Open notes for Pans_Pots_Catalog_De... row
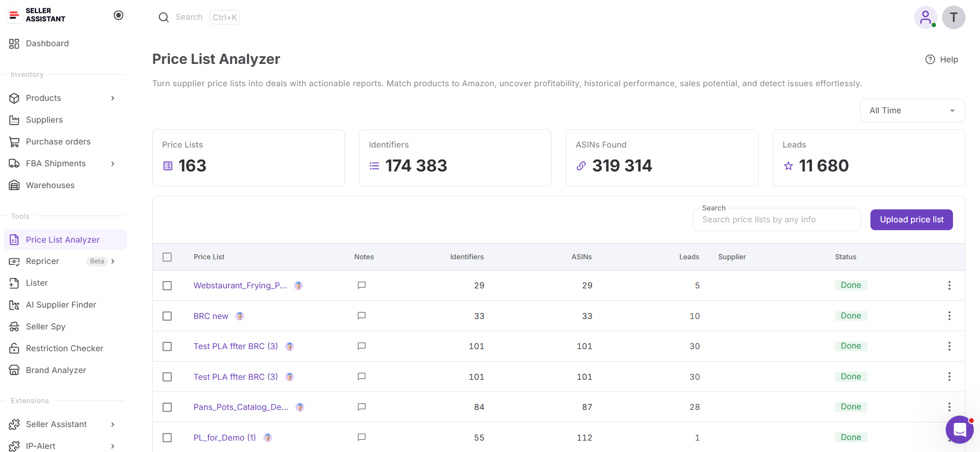This screenshot has width=980, height=452. point(361,407)
